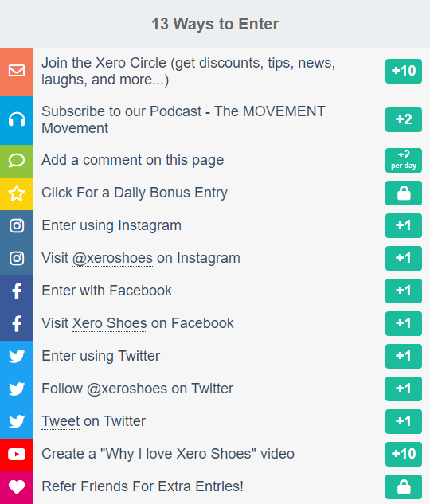Open the @xeroshoes link on Instagram row
Viewport: 430px width, 504px height.
(112, 259)
